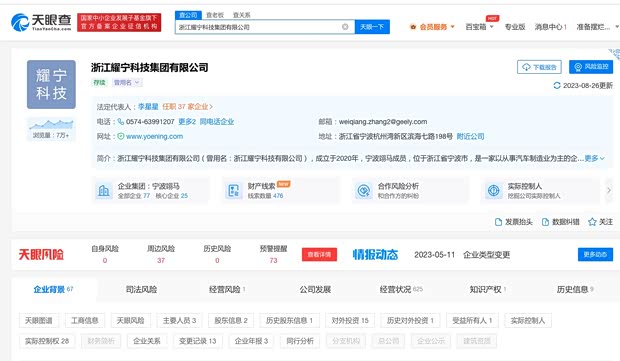The width and height of the screenshot is (620, 361).
Task: Select the 司法风险 tab
Action: pyautogui.click(x=141, y=289)
